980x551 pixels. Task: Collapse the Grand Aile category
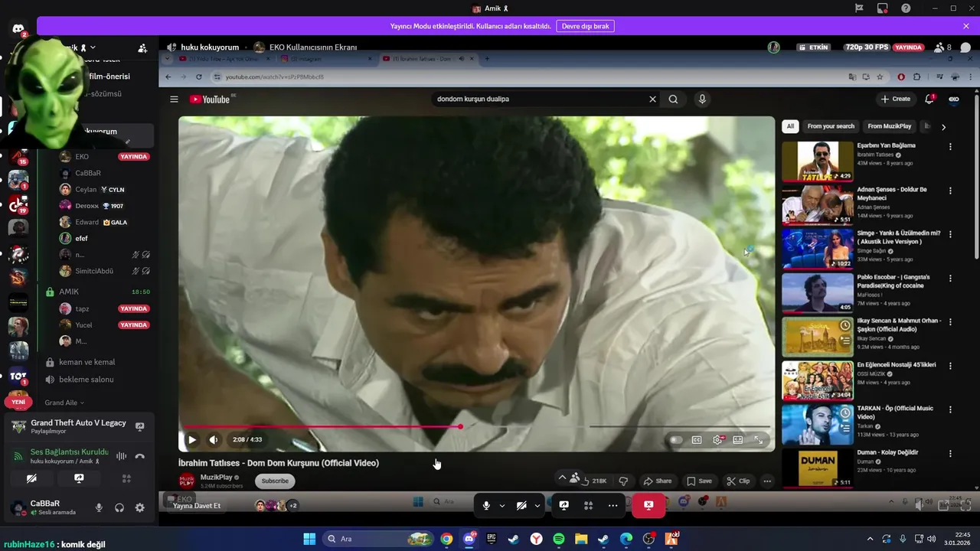pos(64,403)
